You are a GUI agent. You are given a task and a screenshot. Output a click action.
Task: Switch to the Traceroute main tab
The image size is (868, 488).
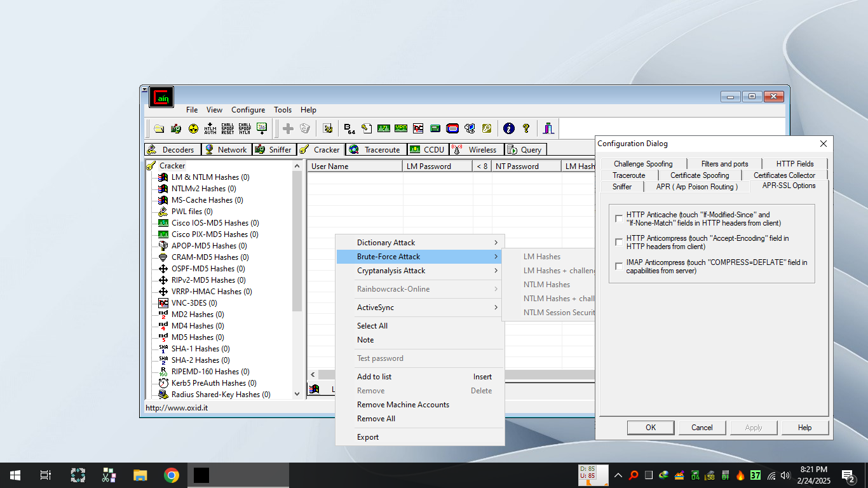coord(376,149)
